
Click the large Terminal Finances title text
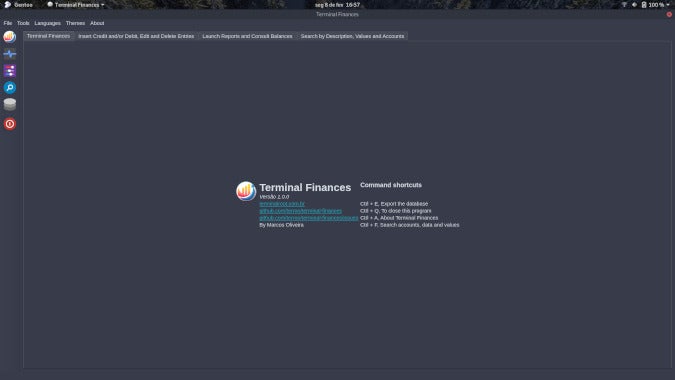[305, 188]
